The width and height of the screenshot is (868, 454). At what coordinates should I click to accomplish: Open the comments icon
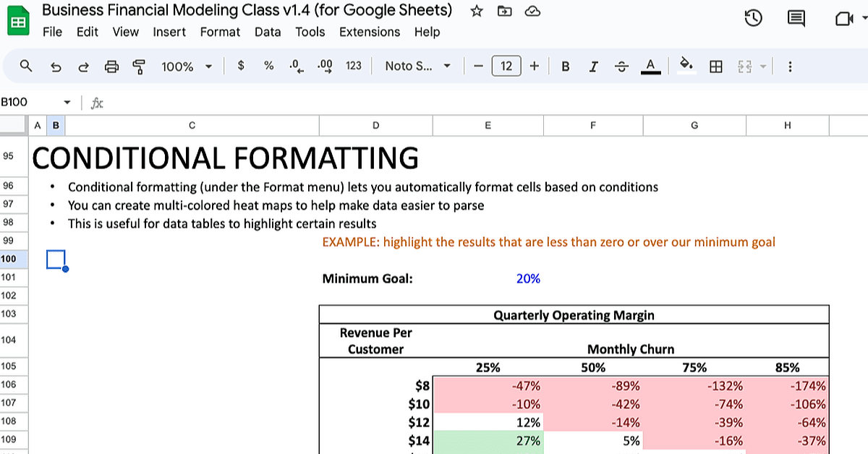pos(796,19)
